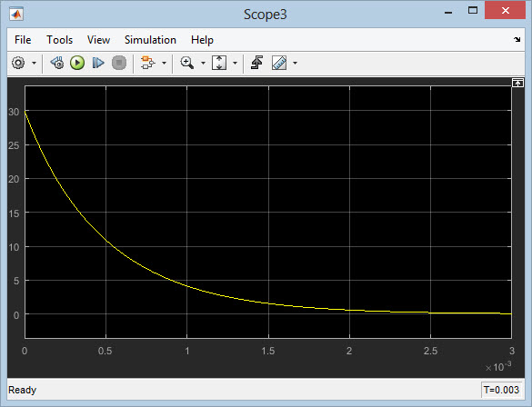
Task: Maximize axes using the plot corner button
Action: (517, 83)
